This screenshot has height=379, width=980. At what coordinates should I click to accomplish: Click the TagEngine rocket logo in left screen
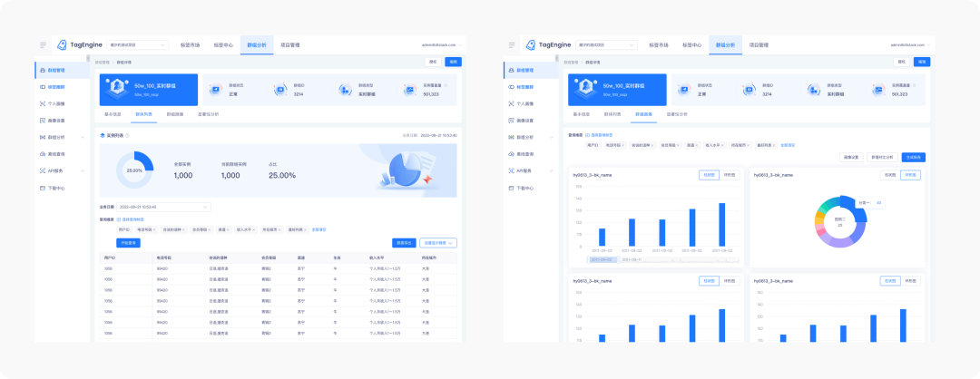(62, 45)
